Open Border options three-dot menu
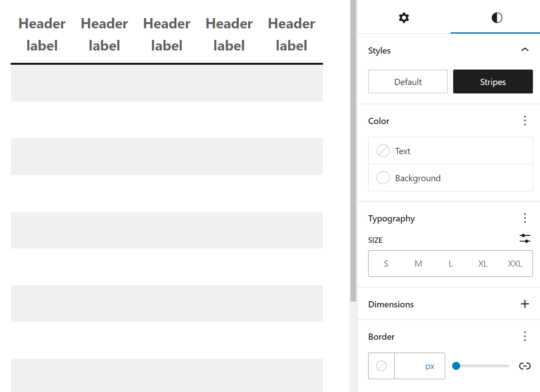The height and width of the screenshot is (392, 540). (525, 336)
